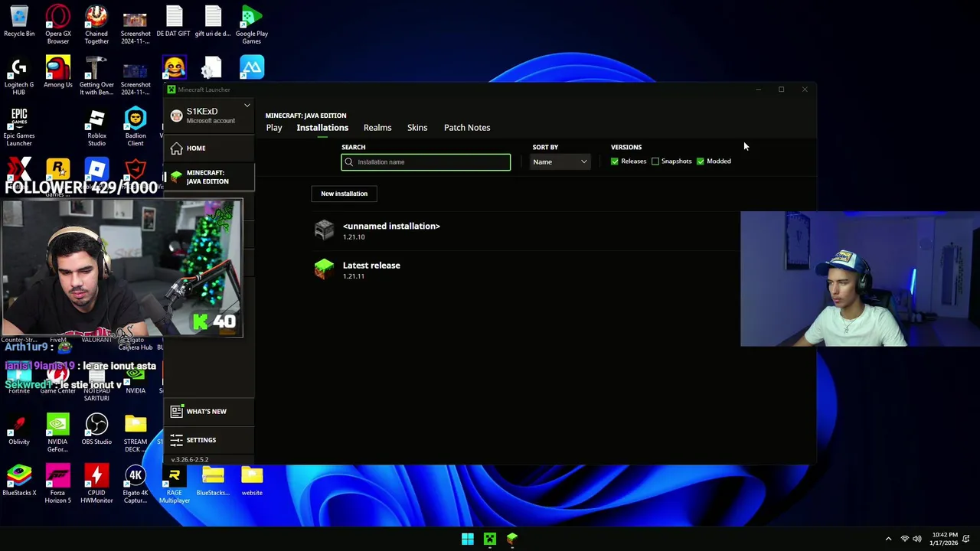Click the launcher version number text

coord(190,460)
